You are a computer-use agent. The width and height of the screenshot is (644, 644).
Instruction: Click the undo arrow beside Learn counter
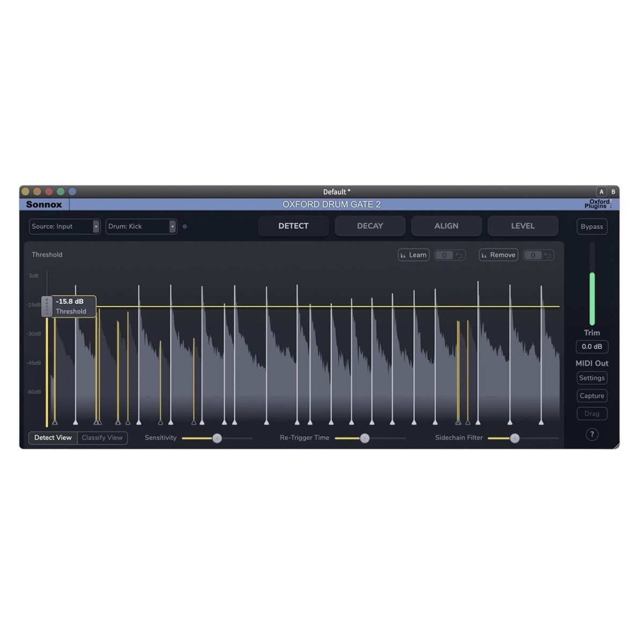pyautogui.click(x=459, y=255)
